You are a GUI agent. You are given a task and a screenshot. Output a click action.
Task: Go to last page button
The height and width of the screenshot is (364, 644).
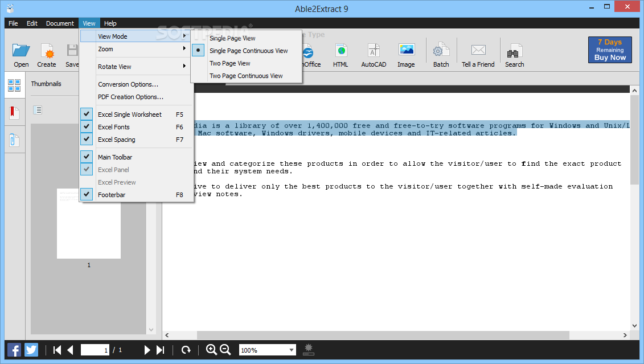[x=161, y=350]
